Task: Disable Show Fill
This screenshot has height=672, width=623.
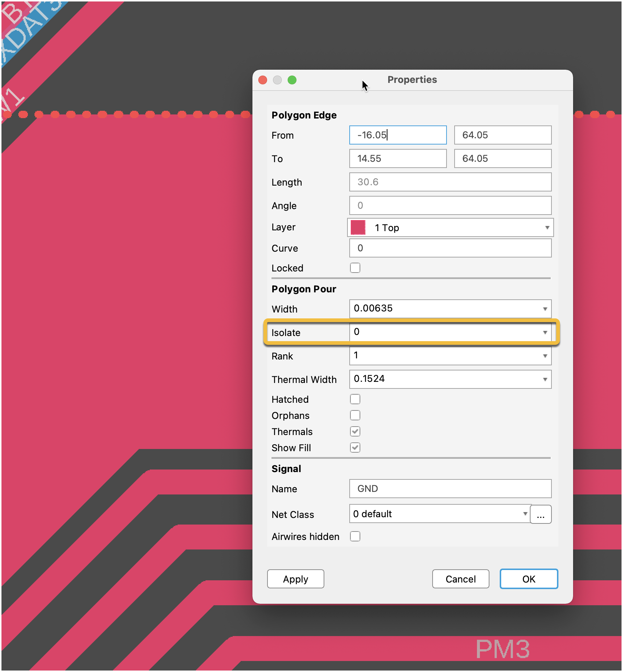Action: (355, 447)
